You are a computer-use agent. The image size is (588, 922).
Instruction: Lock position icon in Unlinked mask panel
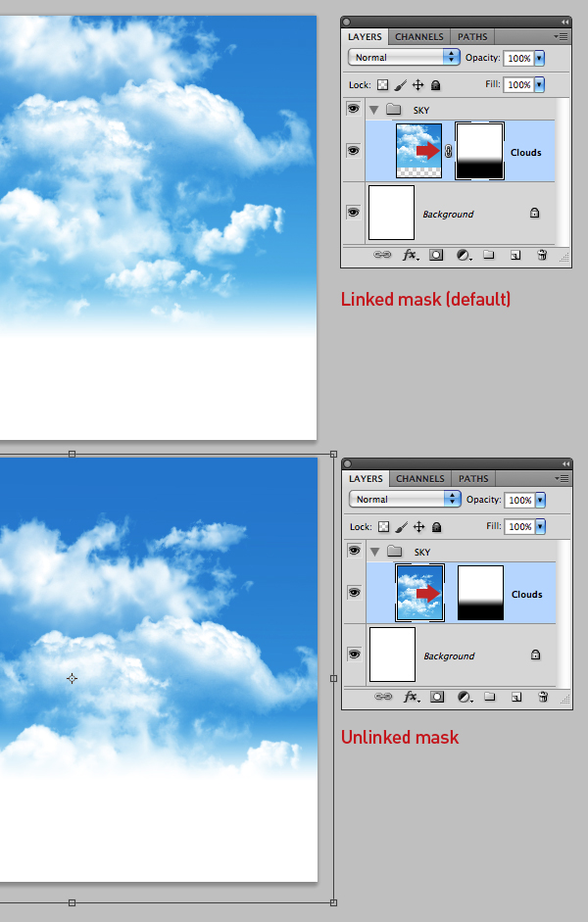pyautogui.click(x=419, y=527)
